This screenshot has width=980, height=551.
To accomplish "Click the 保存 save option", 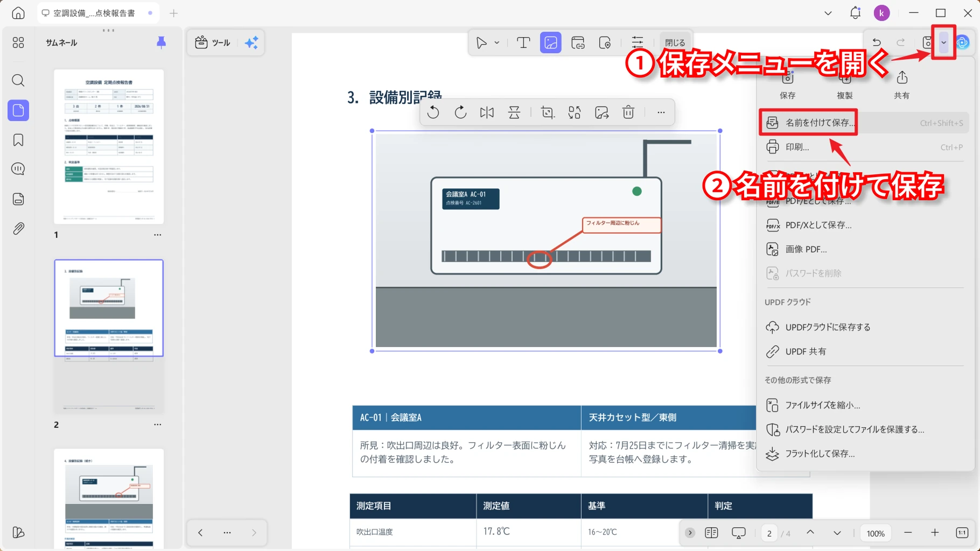I will pos(788,84).
